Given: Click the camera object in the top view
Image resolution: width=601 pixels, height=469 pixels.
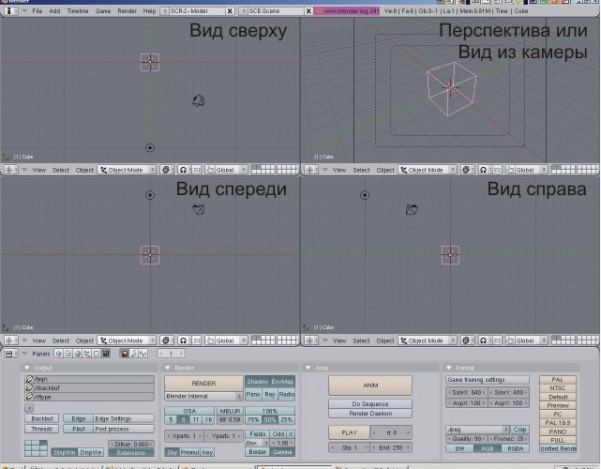Looking at the screenshot, I should pos(200,101).
